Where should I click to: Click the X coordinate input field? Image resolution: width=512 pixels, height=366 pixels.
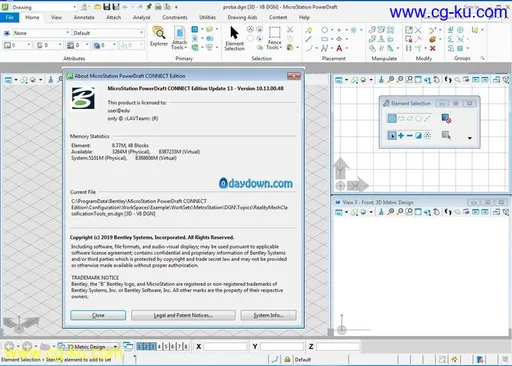tap(225, 347)
